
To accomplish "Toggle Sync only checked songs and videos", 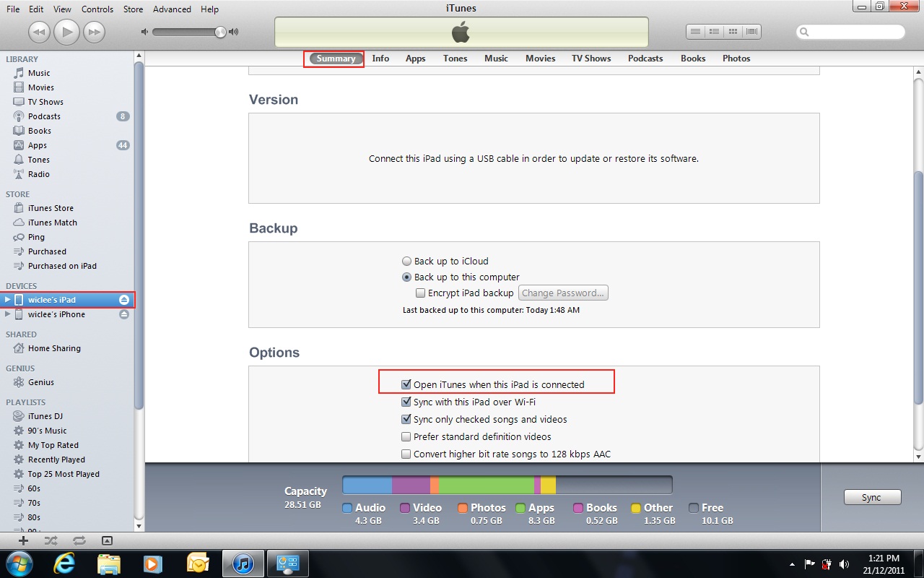I will (x=406, y=419).
